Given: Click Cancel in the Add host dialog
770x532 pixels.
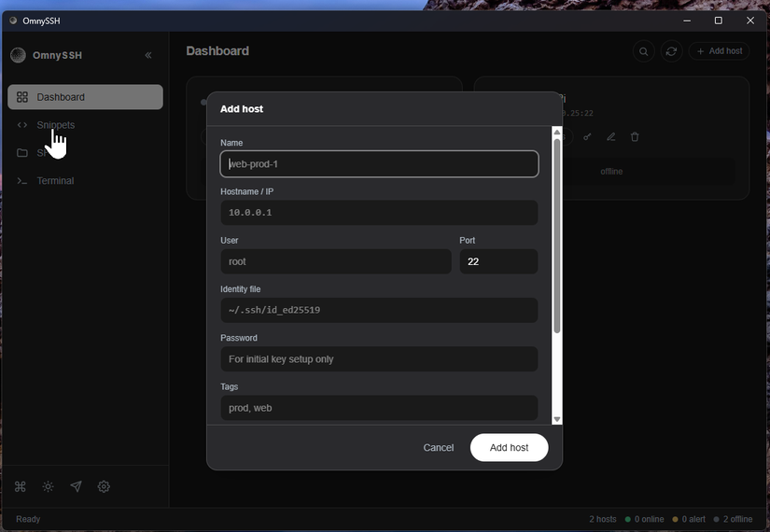Looking at the screenshot, I should point(439,447).
